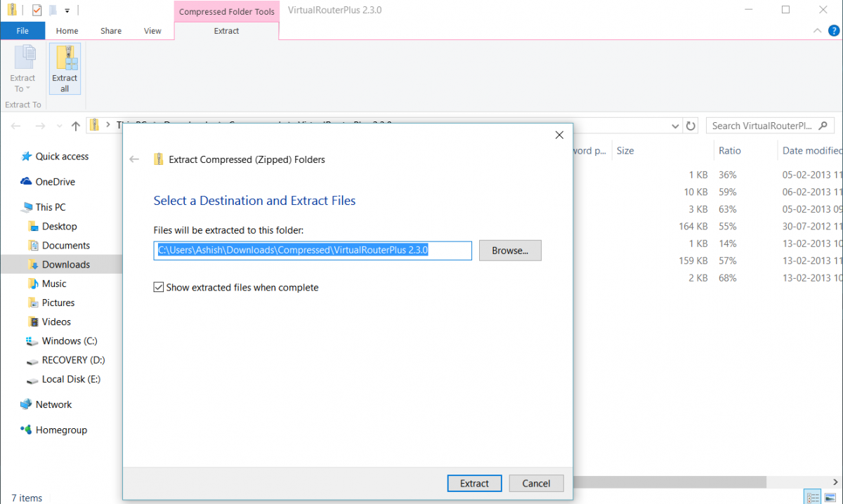Click the 14% ratio cell
This screenshot has height=504, width=843.
727,244
